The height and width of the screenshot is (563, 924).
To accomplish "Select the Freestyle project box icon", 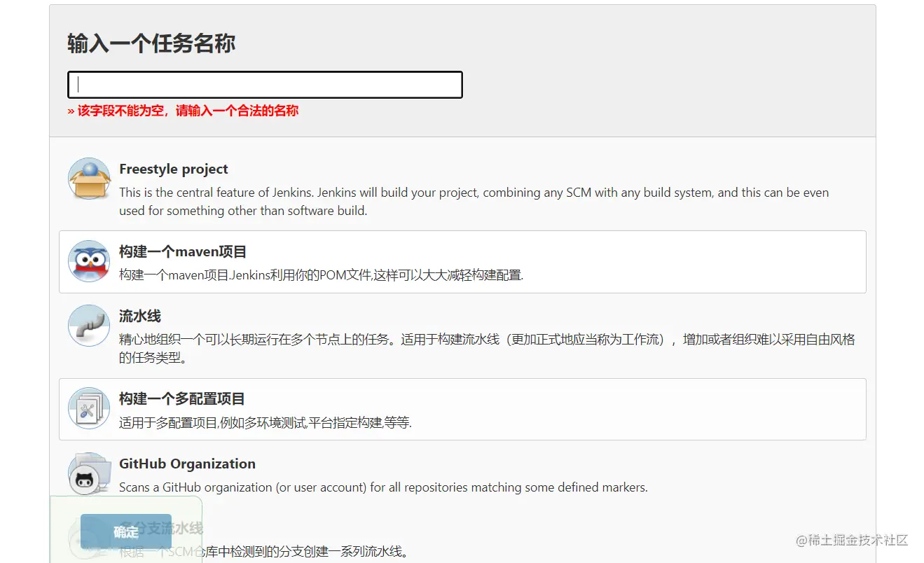I will (89, 179).
